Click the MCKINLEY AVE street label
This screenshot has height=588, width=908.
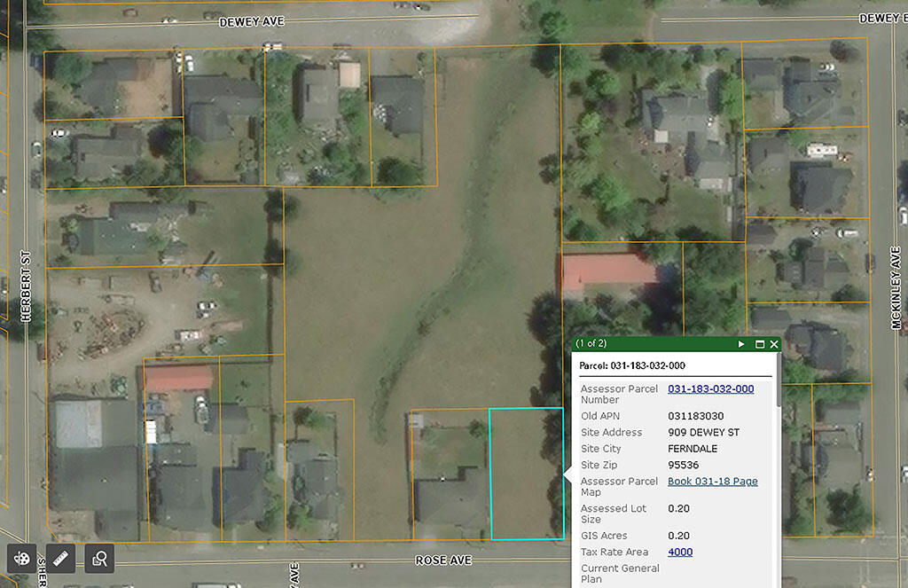(896, 288)
